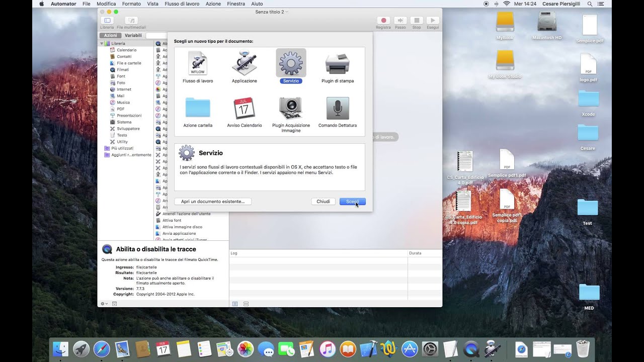The height and width of the screenshot is (362, 644).
Task: Select the Foto category
Action: (x=121, y=83)
